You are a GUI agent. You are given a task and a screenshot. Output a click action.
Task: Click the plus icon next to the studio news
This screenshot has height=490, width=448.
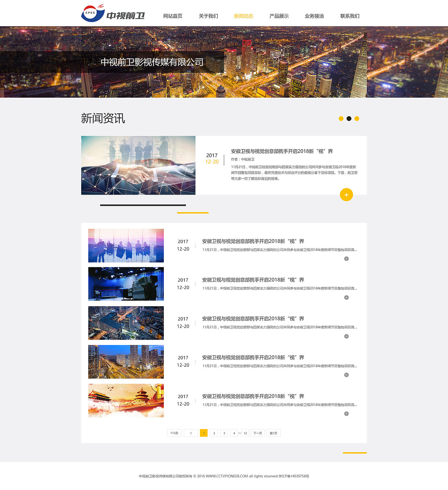[346, 297]
